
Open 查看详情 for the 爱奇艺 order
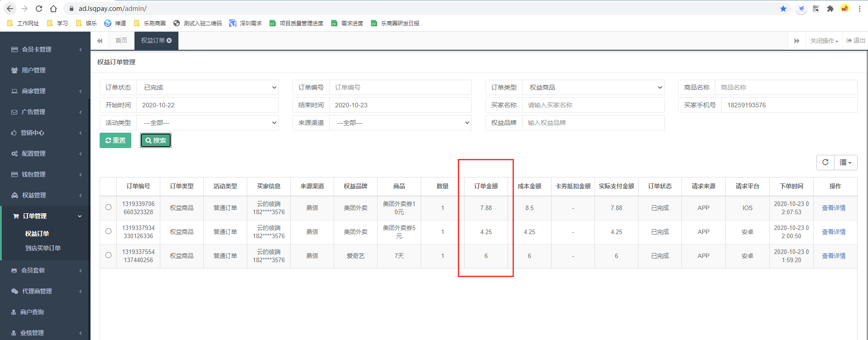[834, 256]
